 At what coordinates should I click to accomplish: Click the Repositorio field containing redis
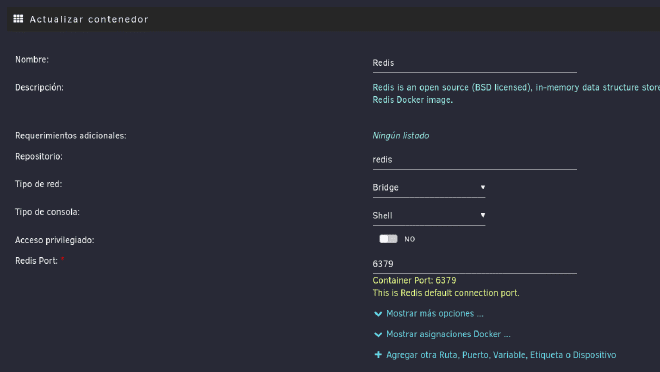[474, 160]
